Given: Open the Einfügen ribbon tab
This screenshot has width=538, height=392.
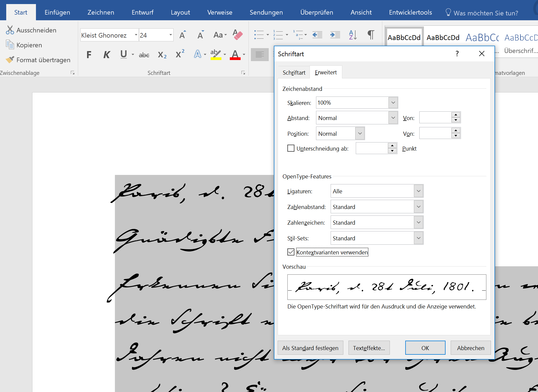Looking at the screenshot, I should pyautogui.click(x=57, y=12).
